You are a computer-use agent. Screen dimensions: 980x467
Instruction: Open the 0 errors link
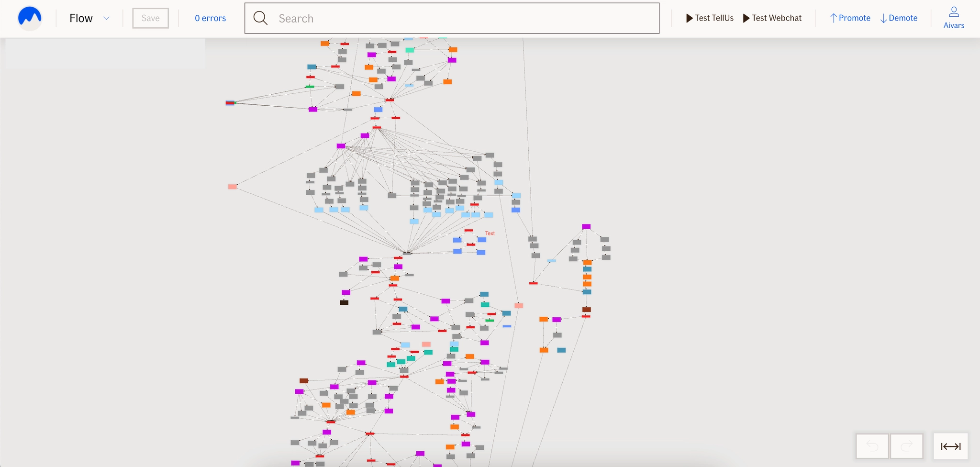[210, 18]
